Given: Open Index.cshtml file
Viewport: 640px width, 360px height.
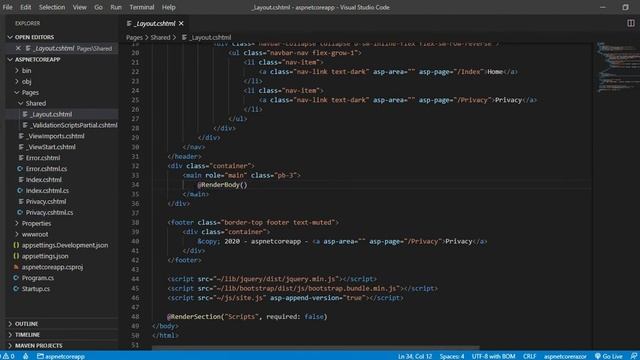Looking at the screenshot, I should tap(44, 180).
